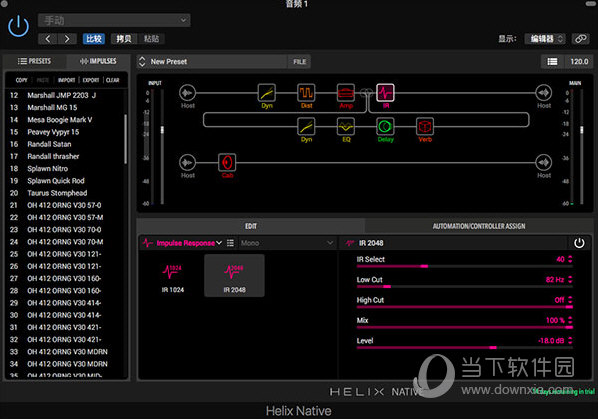The width and height of the screenshot is (598, 419).
Task: Adjust the High Cut slider
Action: click(x=465, y=307)
